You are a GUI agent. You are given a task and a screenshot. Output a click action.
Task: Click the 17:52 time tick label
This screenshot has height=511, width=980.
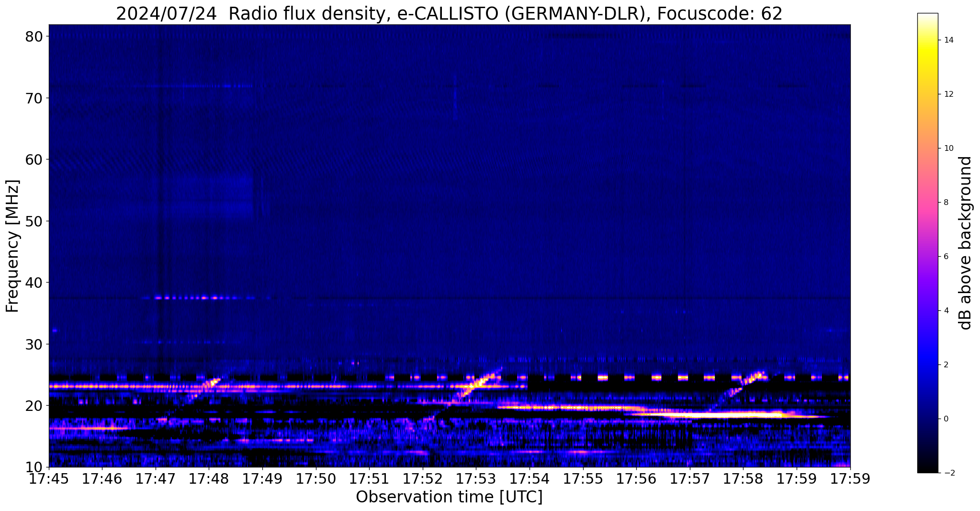[x=423, y=479]
